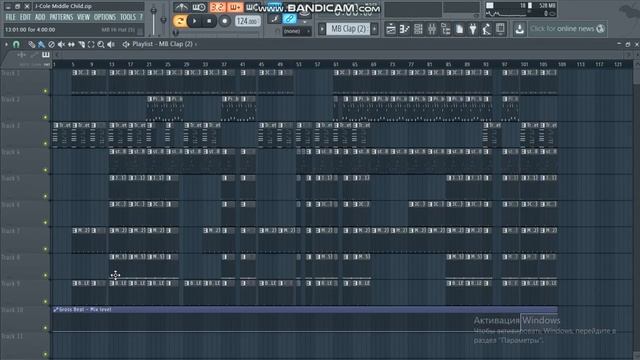Screen dimensions: 640x360
Task: Click bar 13 on the Playlist timeline
Action: tap(111, 64)
